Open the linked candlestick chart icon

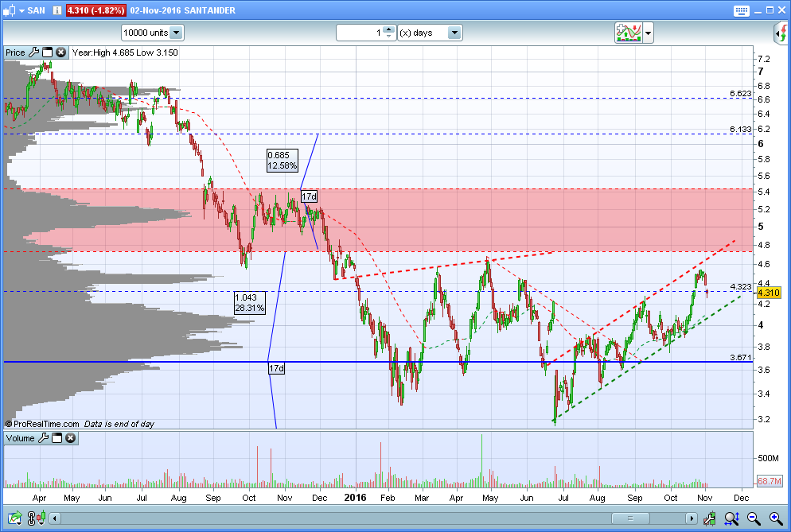[x=36, y=518]
